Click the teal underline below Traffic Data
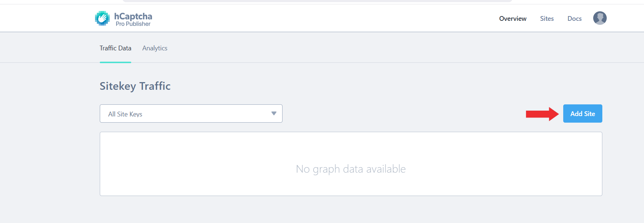Image resolution: width=644 pixels, height=223 pixels. pos(115,62)
